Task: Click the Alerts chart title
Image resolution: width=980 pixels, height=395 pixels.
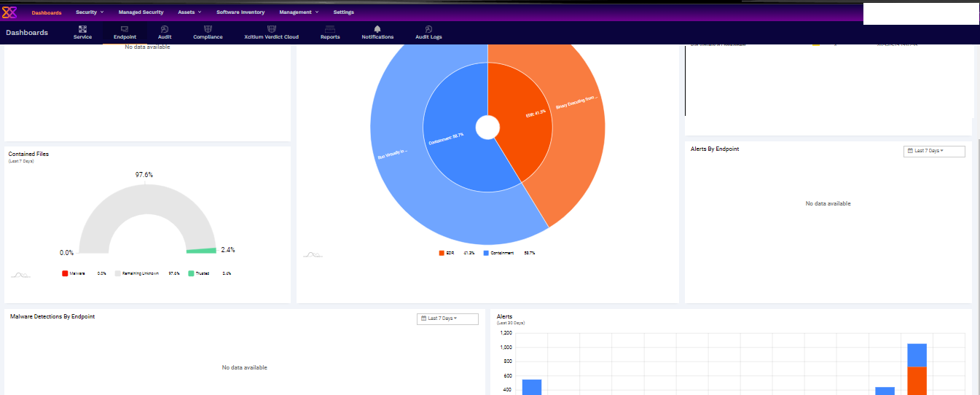Action: coord(504,317)
